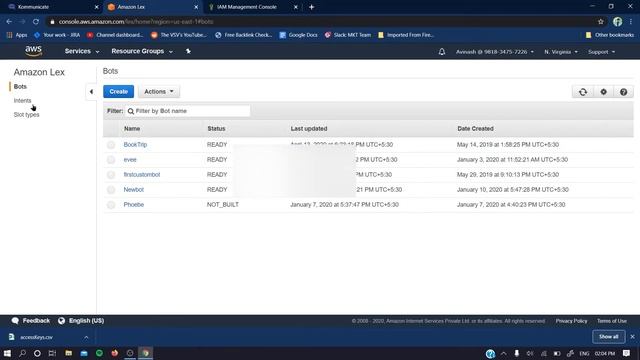The width and height of the screenshot is (640, 360).
Task: Change language from English (US)
Action: point(81,321)
